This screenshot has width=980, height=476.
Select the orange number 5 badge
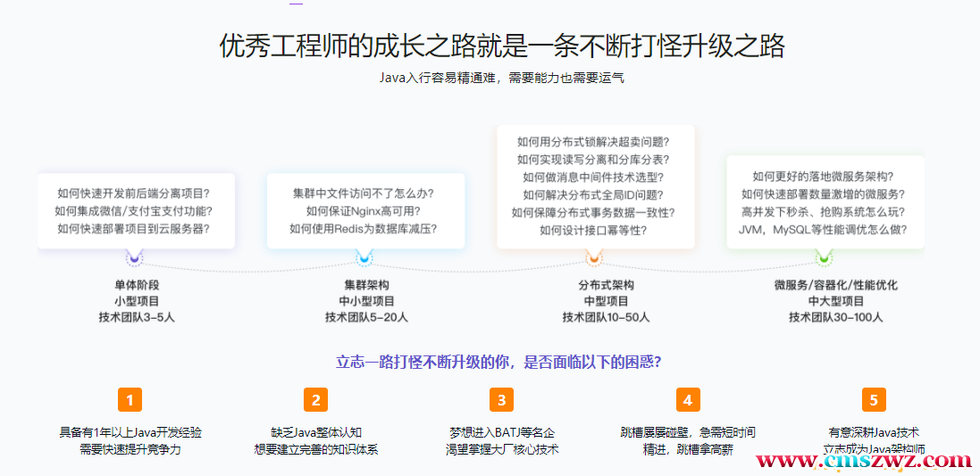873,399
